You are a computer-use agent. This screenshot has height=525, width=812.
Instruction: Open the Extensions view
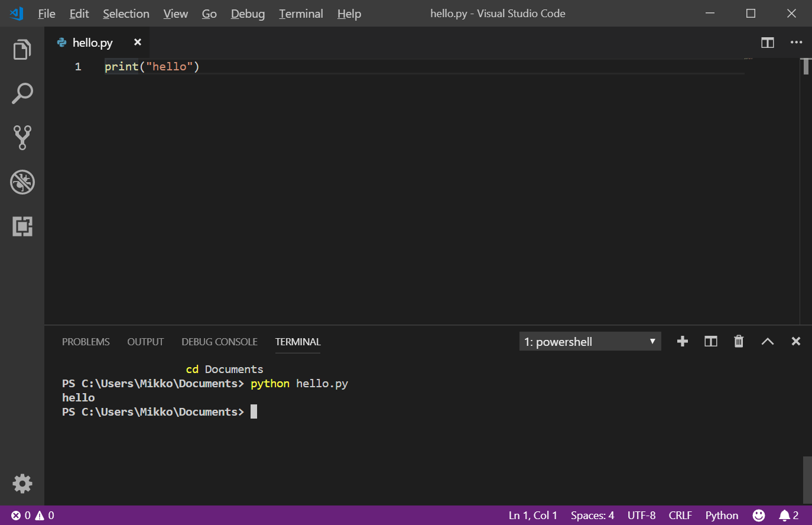tap(22, 226)
